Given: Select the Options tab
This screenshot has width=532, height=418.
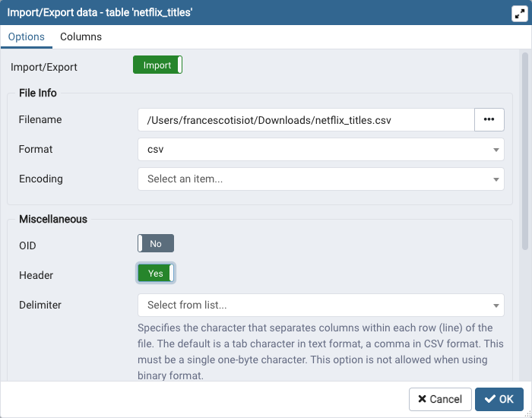Looking at the screenshot, I should (26, 36).
